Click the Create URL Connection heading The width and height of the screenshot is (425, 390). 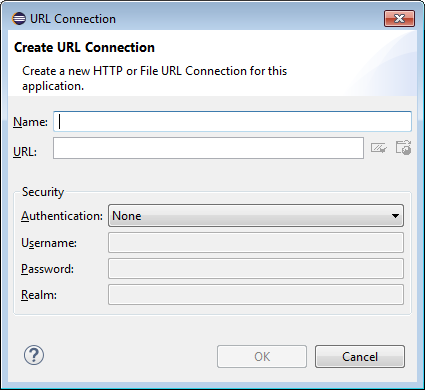tap(84, 47)
